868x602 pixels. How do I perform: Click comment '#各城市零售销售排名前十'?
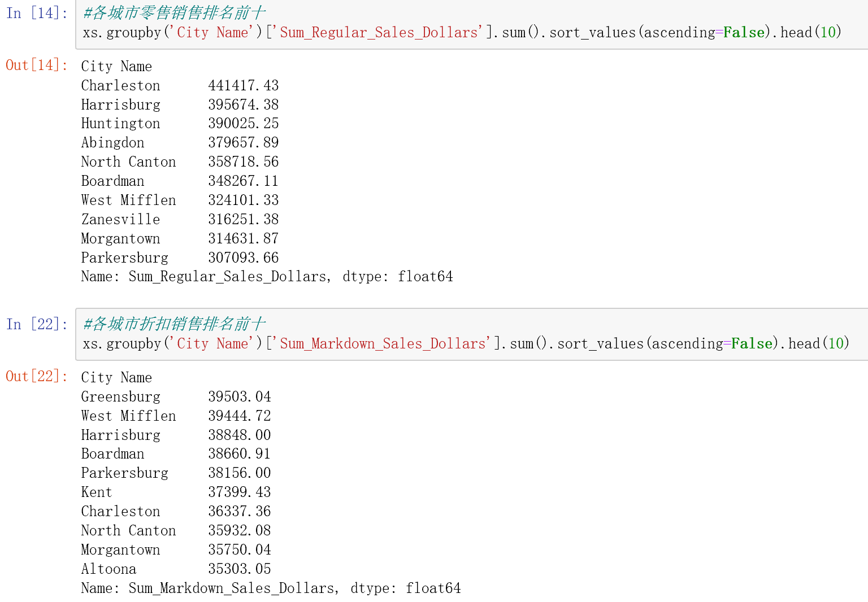pyautogui.click(x=174, y=13)
